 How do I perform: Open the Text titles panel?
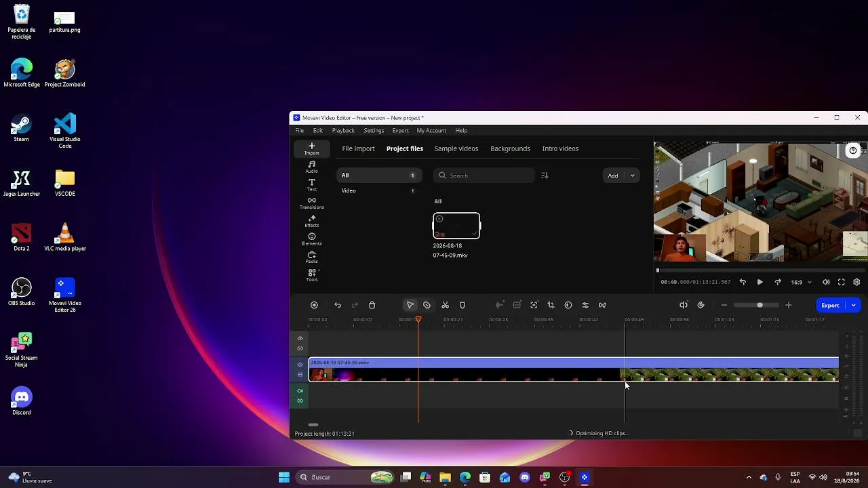[x=311, y=185]
